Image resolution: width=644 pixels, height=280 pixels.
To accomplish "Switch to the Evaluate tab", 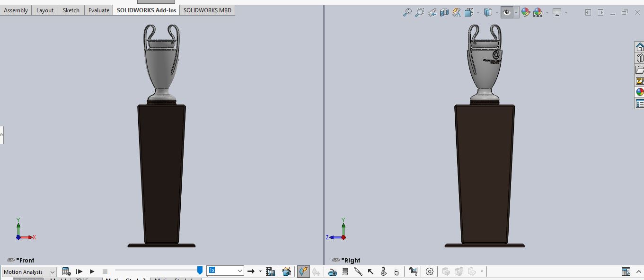I will pyautogui.click(x=99, y=10).
